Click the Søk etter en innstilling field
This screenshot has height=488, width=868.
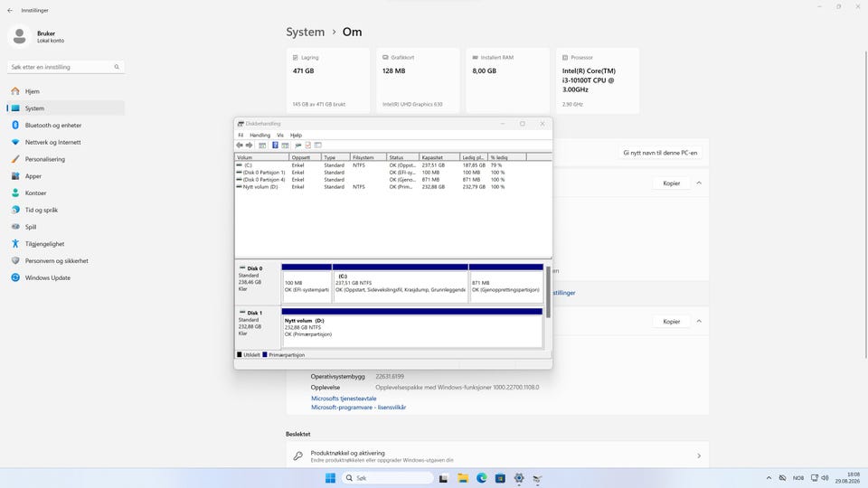click(66, 67)
